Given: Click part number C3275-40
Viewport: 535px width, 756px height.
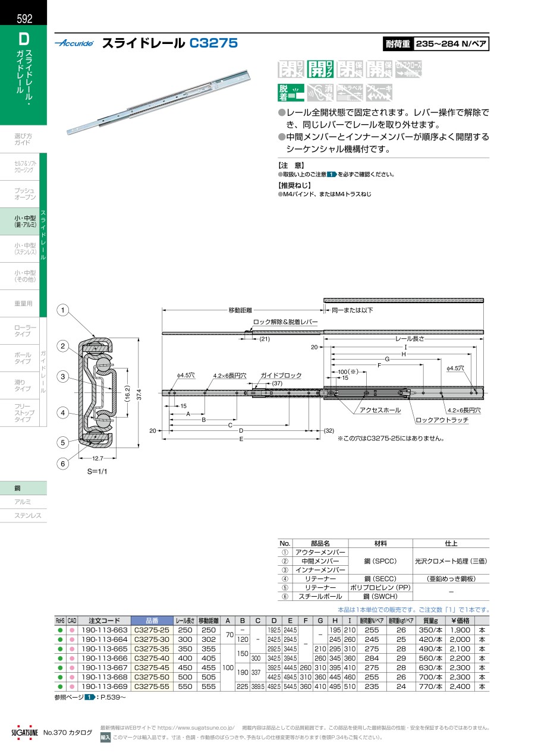Looking at the screenshot, I should click(x=152, y=659).
